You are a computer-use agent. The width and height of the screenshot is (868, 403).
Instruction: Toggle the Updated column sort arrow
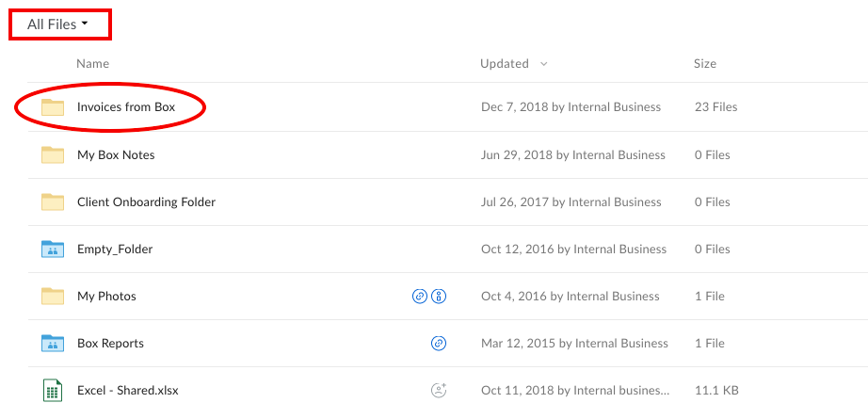pyautogui.click(x=543, y=64)
